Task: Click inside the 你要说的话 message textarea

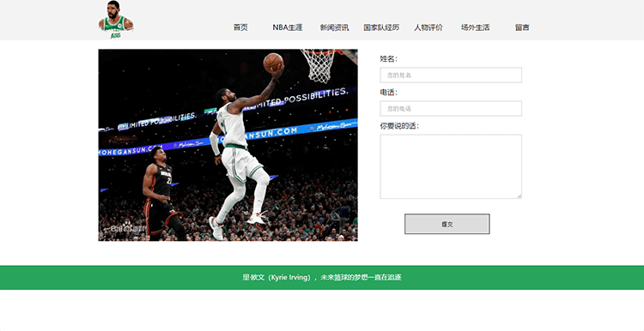Action: point(451,166)
